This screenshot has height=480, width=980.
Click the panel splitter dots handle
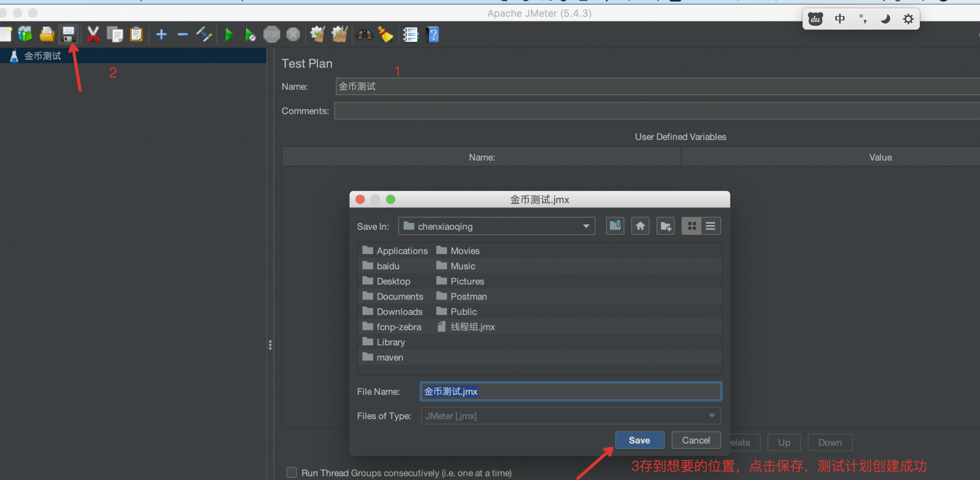[270, 345]
